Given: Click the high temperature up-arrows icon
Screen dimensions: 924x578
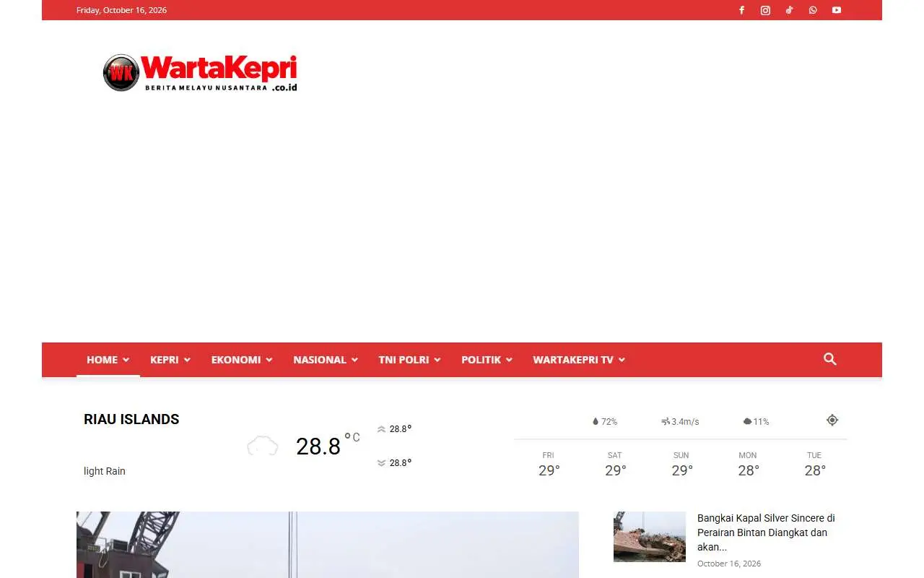Looking at the screenshot, I should [x=381, y=429].
